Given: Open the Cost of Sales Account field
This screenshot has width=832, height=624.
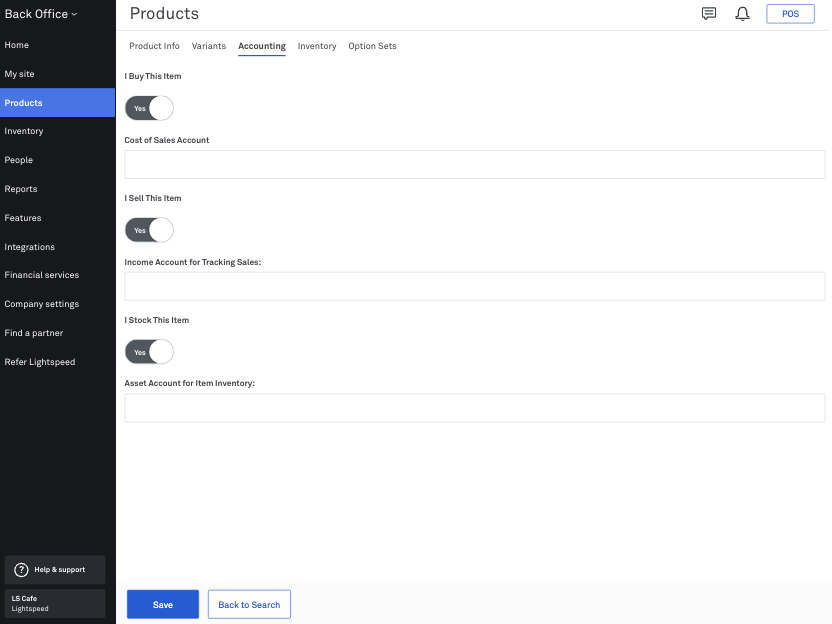Looking at the screenshot, I should click(474, 164).
